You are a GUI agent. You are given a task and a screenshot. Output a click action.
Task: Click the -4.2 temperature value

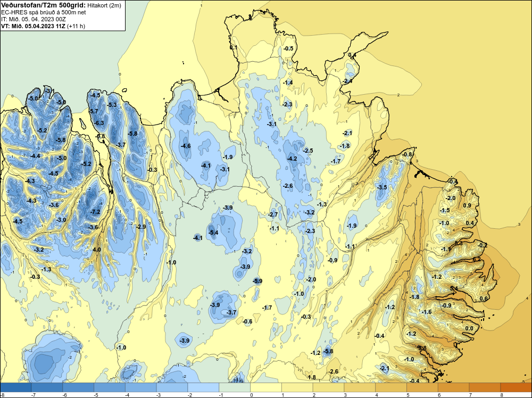[x=292, y=159]
